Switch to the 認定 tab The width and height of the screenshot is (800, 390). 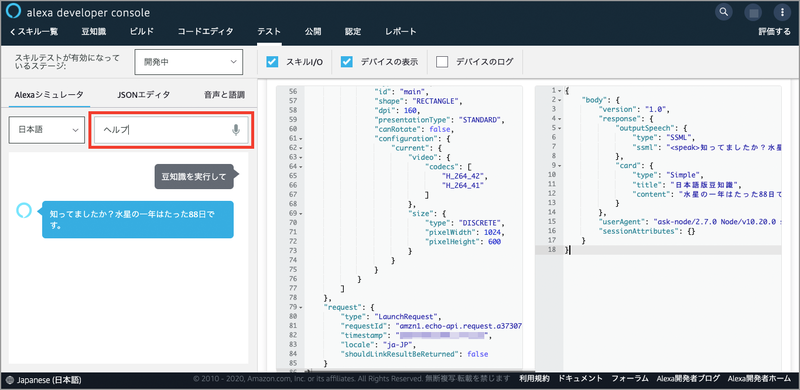click(353, 32)
